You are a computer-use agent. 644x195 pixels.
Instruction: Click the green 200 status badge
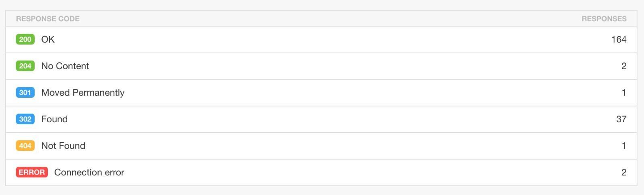click(x=25, y=39)
